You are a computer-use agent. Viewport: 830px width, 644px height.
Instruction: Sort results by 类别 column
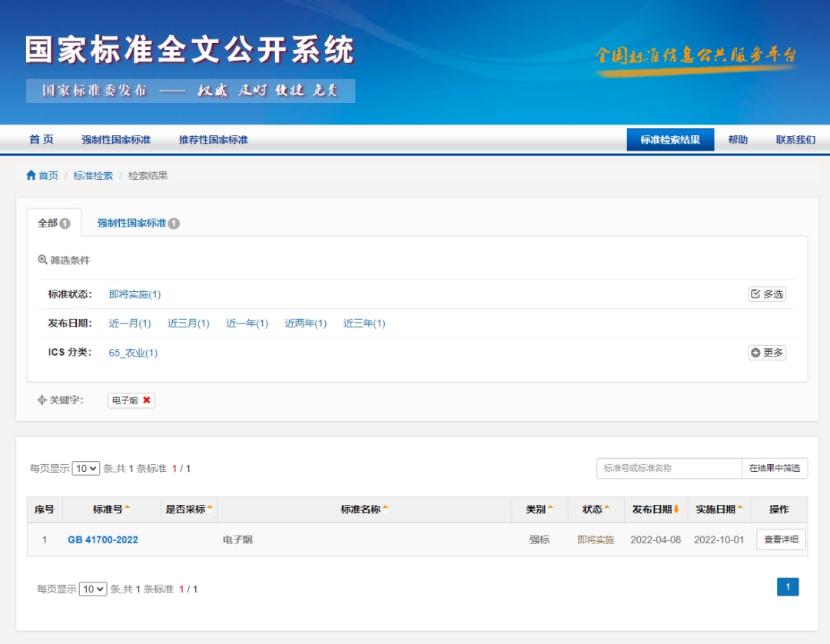click(550, 508)
